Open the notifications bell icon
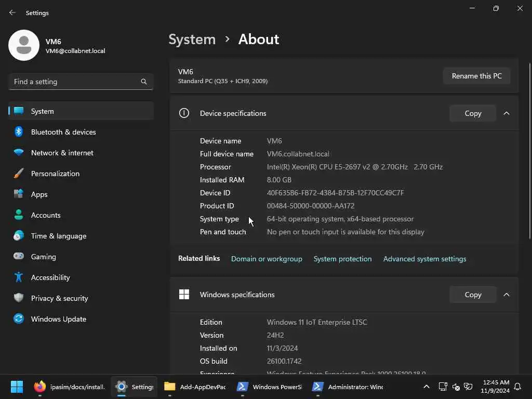 [517, 387]
